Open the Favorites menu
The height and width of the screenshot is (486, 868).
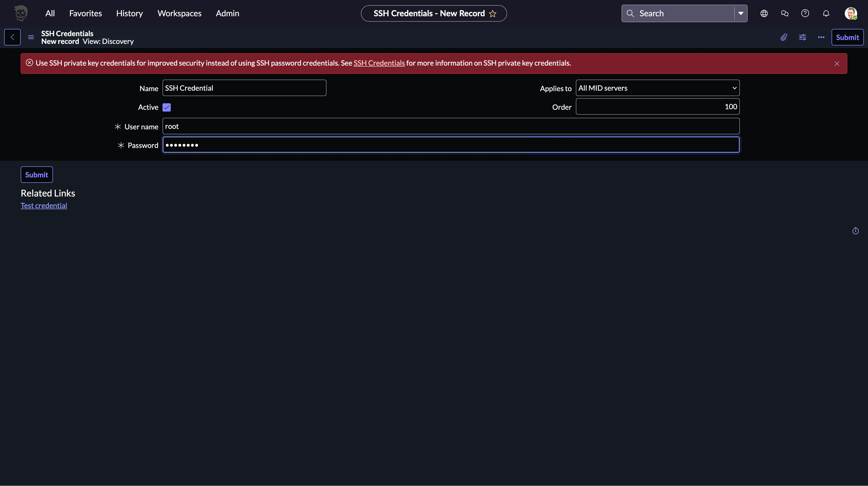pyautogui.click(x=86, y=13)
